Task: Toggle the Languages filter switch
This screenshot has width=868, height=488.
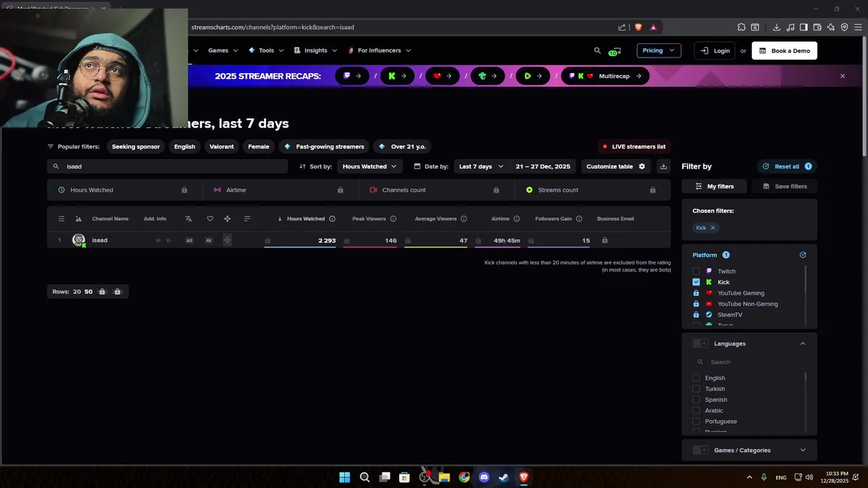Action: (701, 344)
